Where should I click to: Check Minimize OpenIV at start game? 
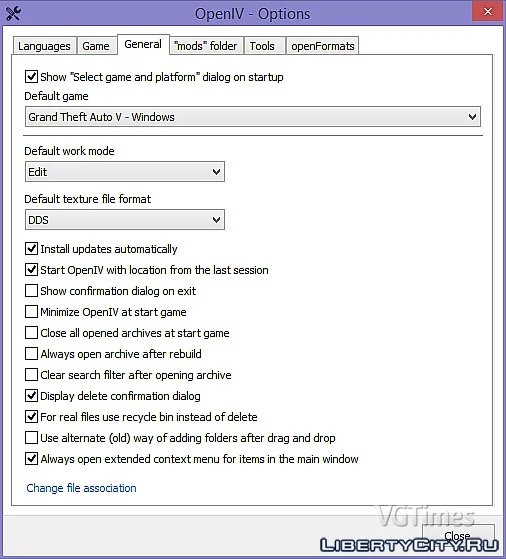tap(31, 312)
